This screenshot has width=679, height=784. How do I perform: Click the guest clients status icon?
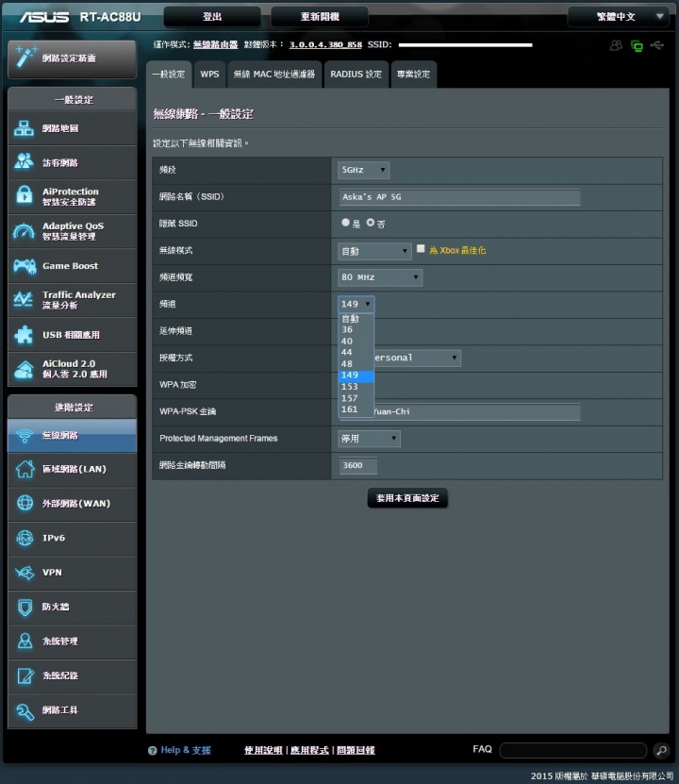point(616,45)
